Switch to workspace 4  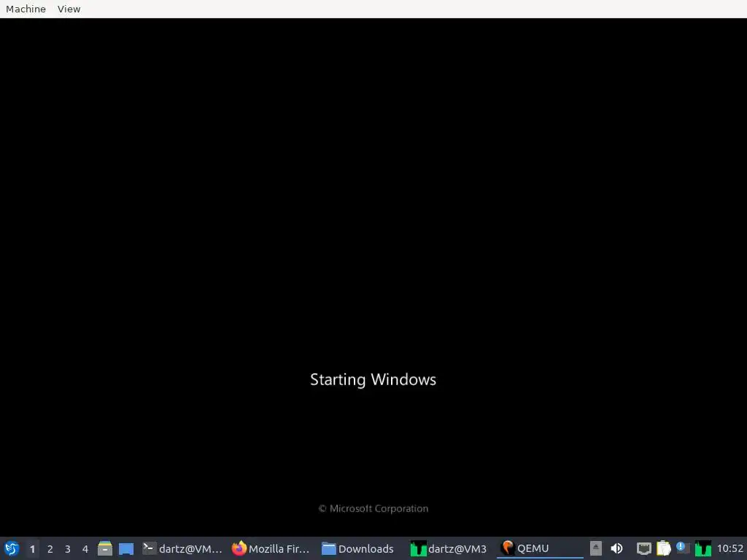[x=85, y=549]
